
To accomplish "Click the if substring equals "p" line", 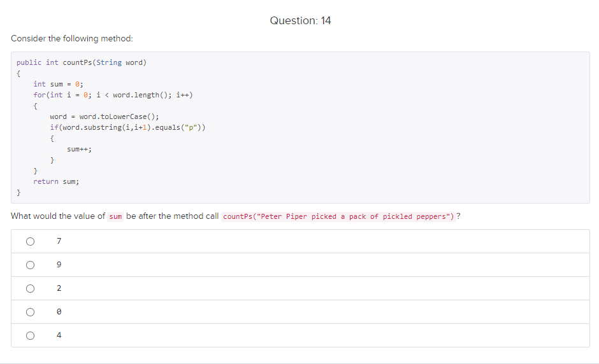I will (127, 127).
